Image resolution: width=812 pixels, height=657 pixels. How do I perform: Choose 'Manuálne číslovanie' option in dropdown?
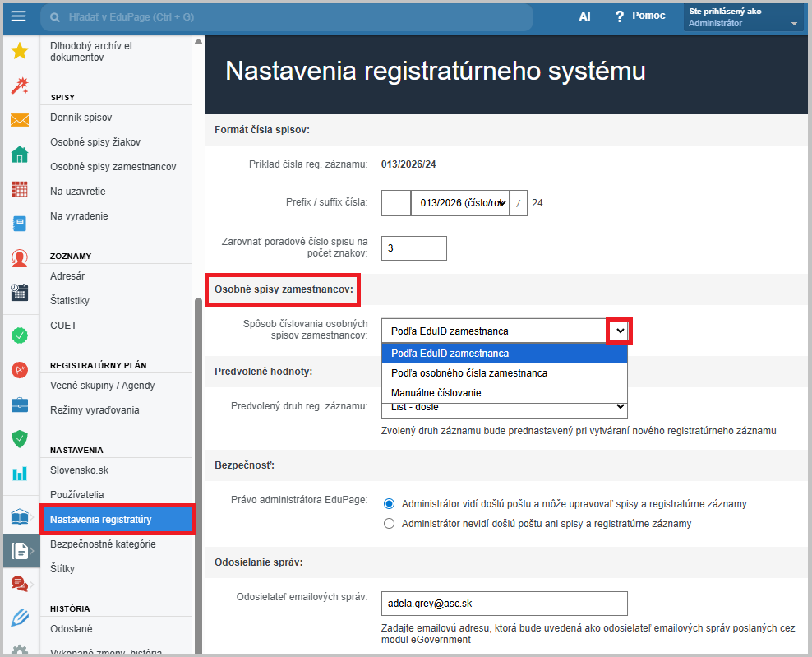(x=436, y=393)
